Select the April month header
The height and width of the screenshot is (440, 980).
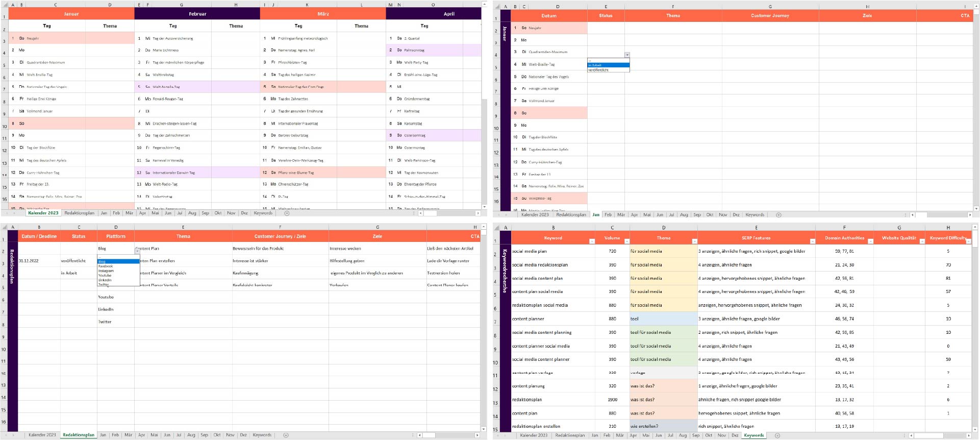point(434,14)
